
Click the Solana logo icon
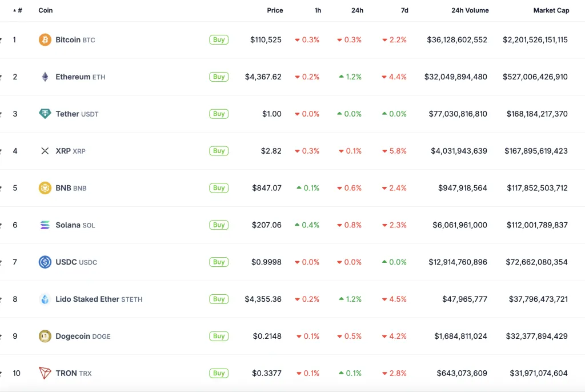[x=45, y=225]
